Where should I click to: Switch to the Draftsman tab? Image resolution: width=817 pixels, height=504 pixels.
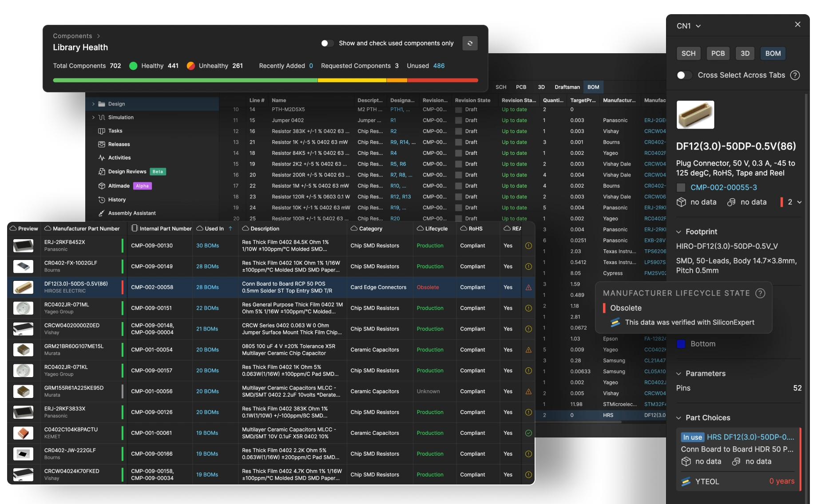(x=567, y=87)
